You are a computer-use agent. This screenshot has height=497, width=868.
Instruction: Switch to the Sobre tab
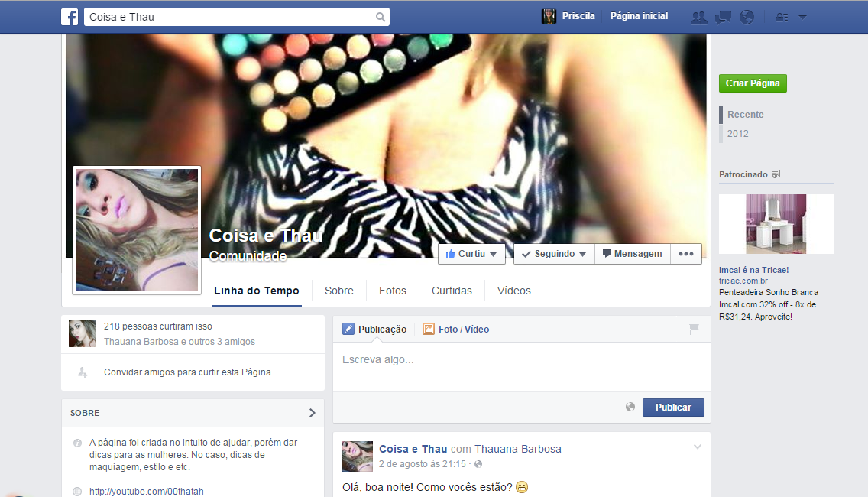[338, 291]
